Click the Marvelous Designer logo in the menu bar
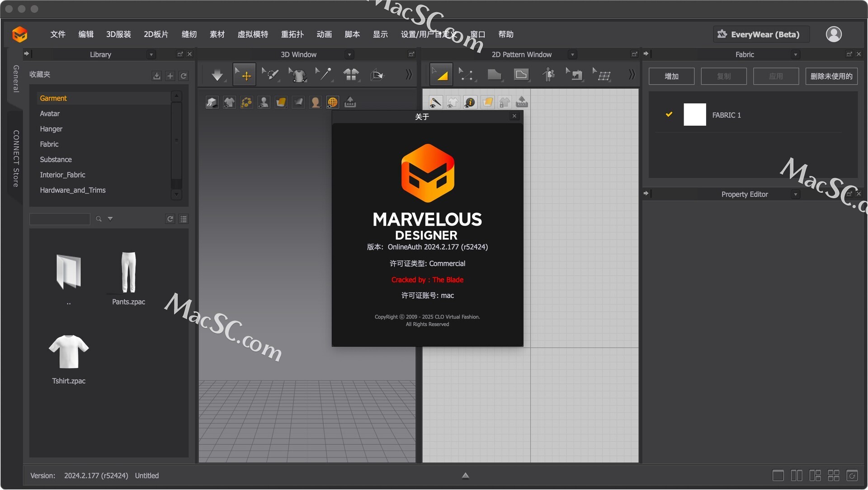868x490 pixels. tap(20, 34)
